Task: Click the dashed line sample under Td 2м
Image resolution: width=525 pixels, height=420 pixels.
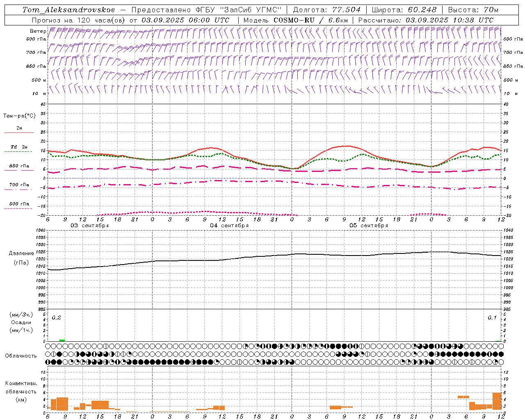Action: click(x=18, y=152)
